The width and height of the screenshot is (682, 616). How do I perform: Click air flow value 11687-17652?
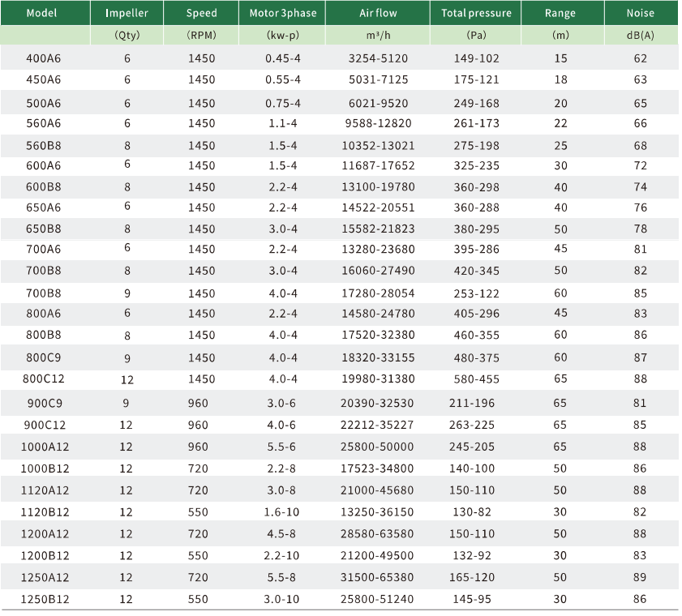point(378,165)
